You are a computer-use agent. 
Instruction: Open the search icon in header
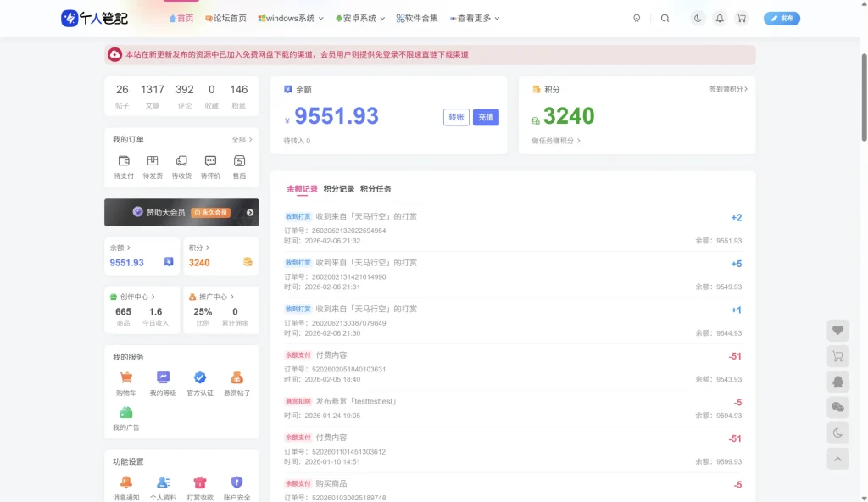665,18
